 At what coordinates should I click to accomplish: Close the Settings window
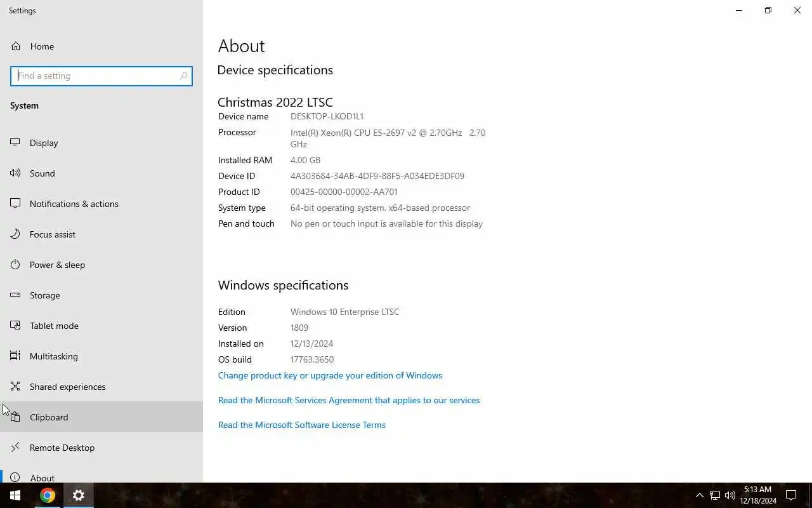797,10
